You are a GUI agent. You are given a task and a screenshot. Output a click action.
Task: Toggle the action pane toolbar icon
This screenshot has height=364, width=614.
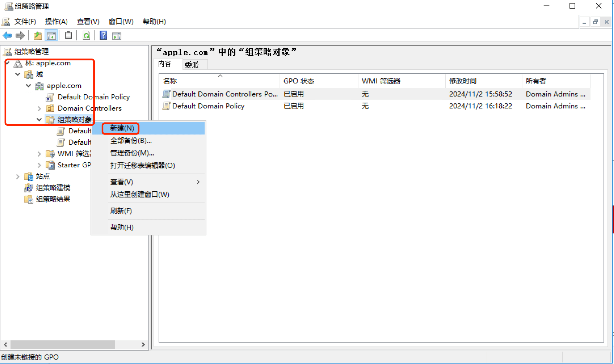pos(117,36)
